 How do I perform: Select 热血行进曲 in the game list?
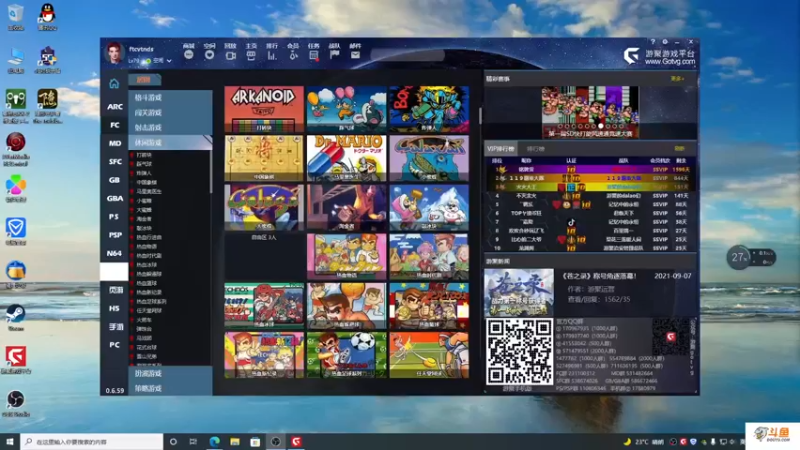tap(149, 237)
